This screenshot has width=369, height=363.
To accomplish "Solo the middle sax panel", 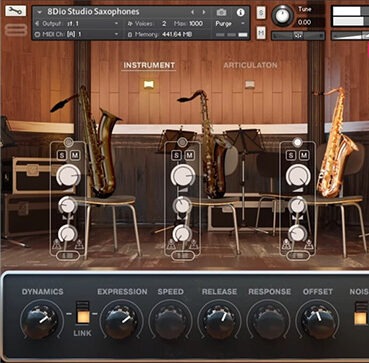I will (176, 155).
